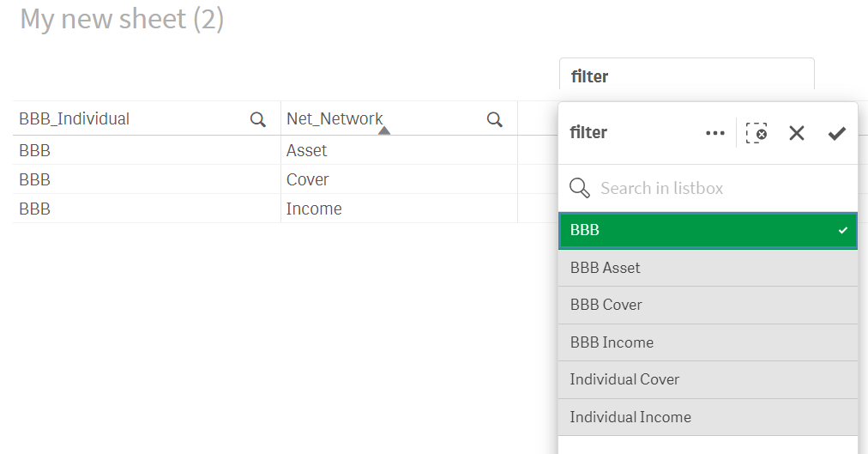Select Individual Income in filter list
This screenshot has height=454, width=868.
(708, 417)
